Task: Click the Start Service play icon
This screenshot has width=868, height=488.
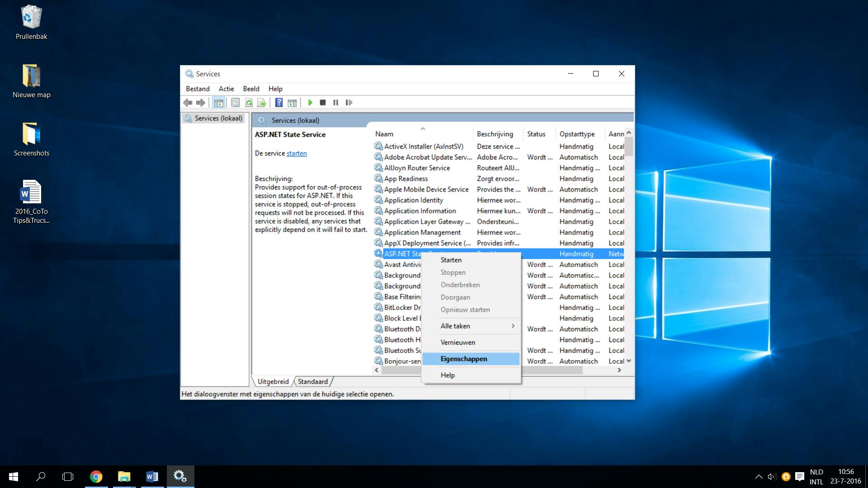Action: click(310, 103)
